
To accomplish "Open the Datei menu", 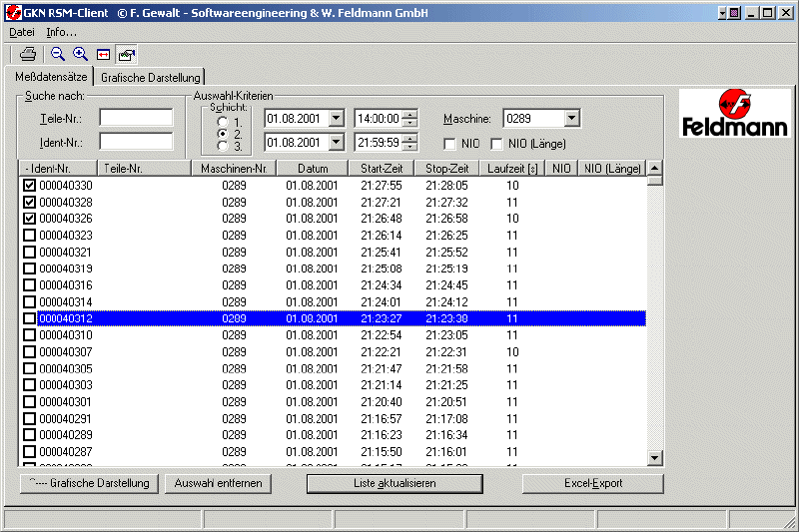I will tap(21, 32).
